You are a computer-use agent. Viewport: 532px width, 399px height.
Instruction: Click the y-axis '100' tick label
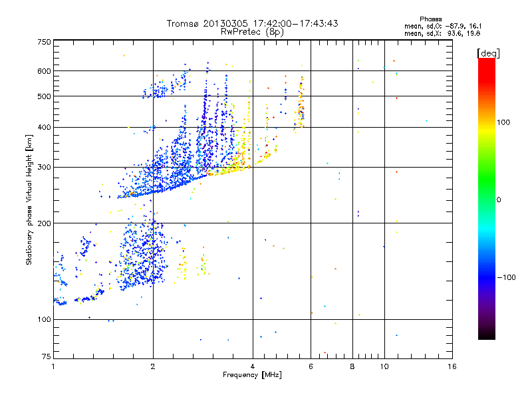coord(45,320)
